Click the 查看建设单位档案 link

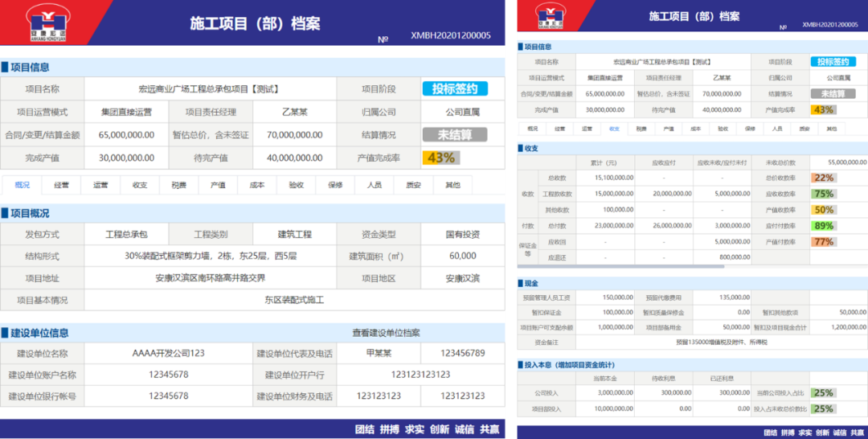(386, 333)
